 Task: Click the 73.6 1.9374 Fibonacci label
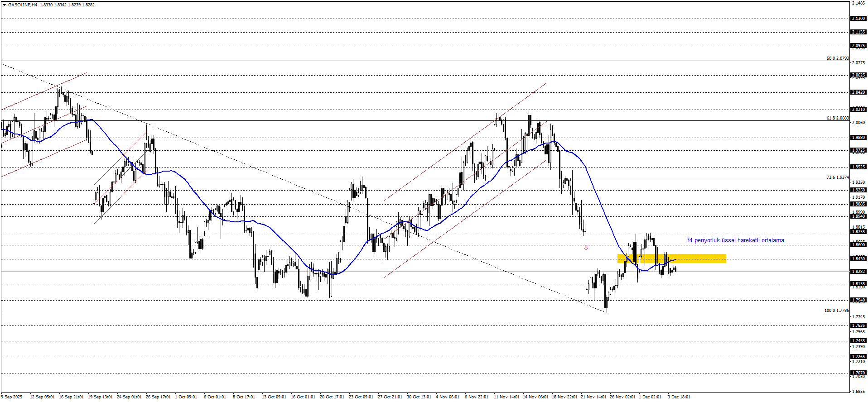[x=837, y=177]
